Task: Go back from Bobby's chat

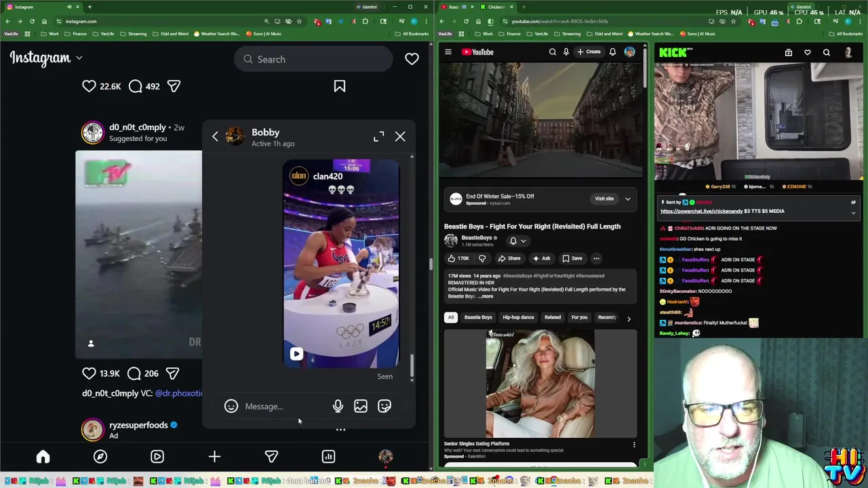Action: pyautogui.click(x=215, y=137)
